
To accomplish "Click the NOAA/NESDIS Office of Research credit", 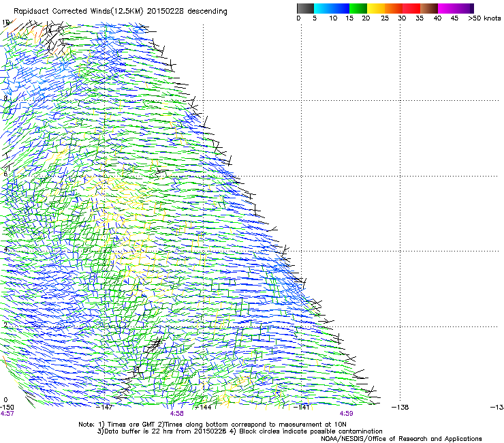I will (x=401, y=439).
